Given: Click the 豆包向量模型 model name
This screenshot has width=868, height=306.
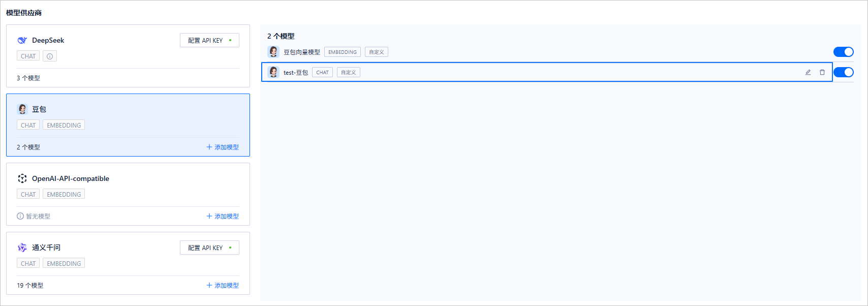Looking at the screenshot, I should 302,52.
